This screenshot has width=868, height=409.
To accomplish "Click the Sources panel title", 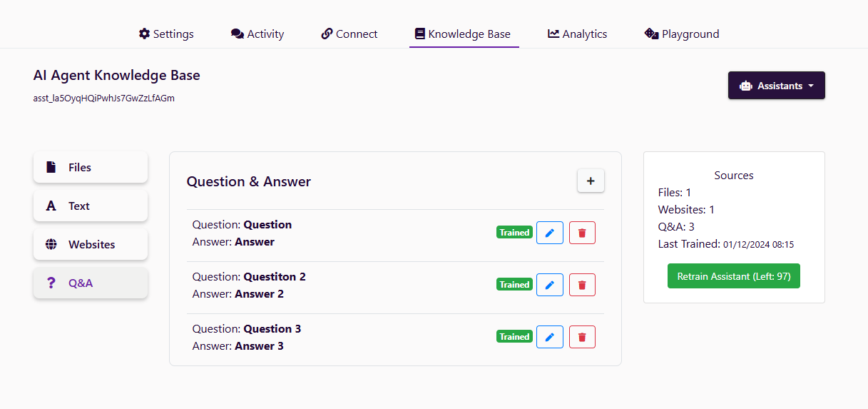I will pyautogui.click(x=734, y=175).
